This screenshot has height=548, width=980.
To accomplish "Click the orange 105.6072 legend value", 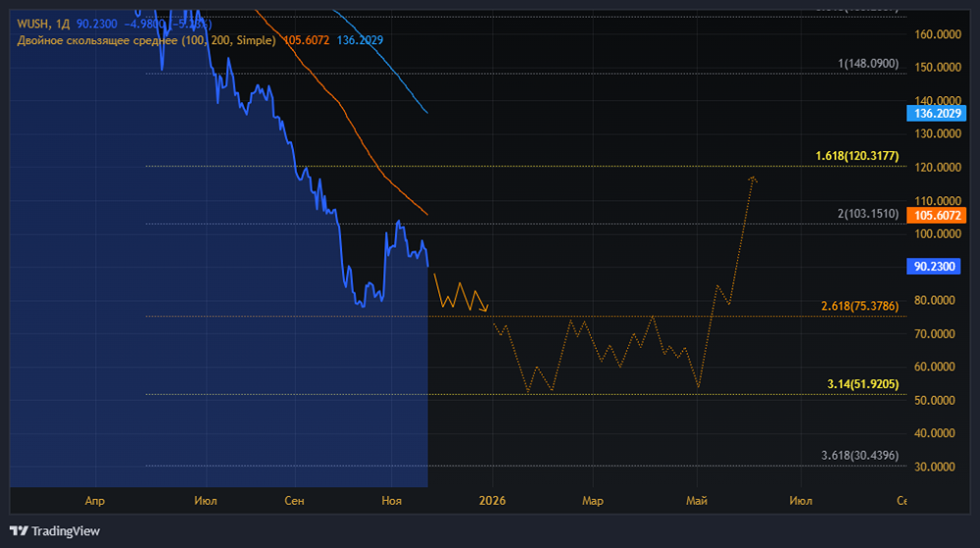I will coord(306,40).
